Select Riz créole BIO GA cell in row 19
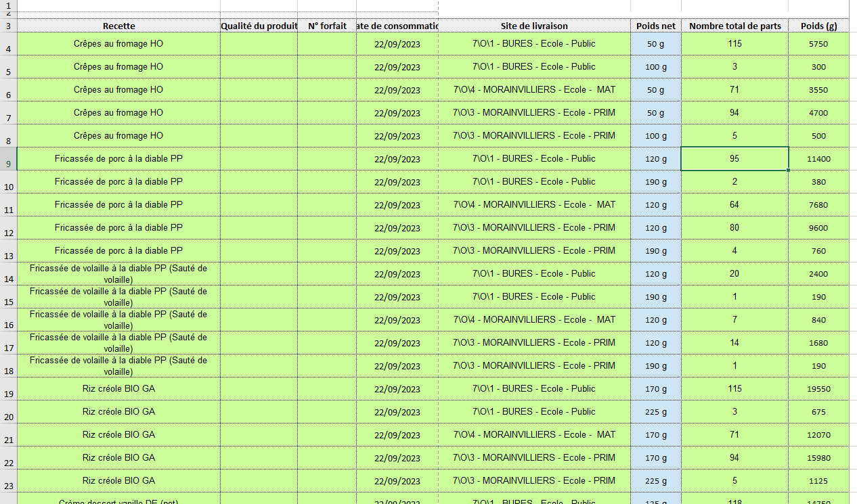This screenshot has height=504, width=857. tap(118, 389)
